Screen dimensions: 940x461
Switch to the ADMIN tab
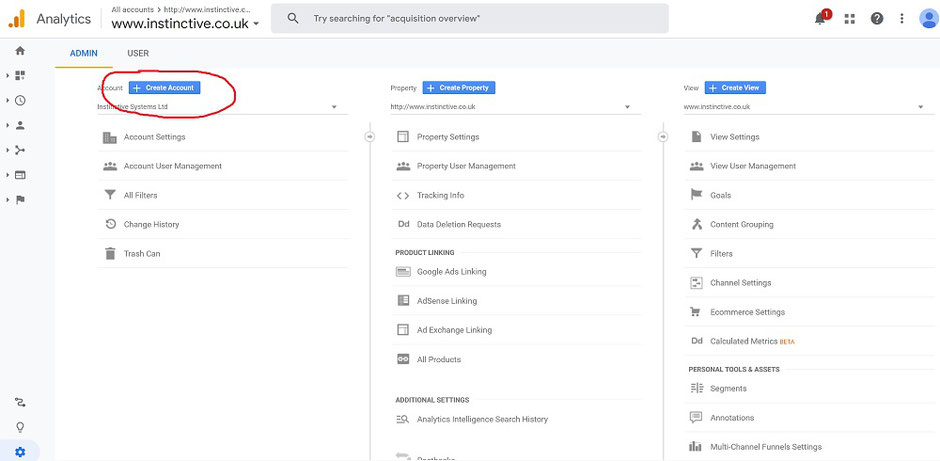pos(83,53)
